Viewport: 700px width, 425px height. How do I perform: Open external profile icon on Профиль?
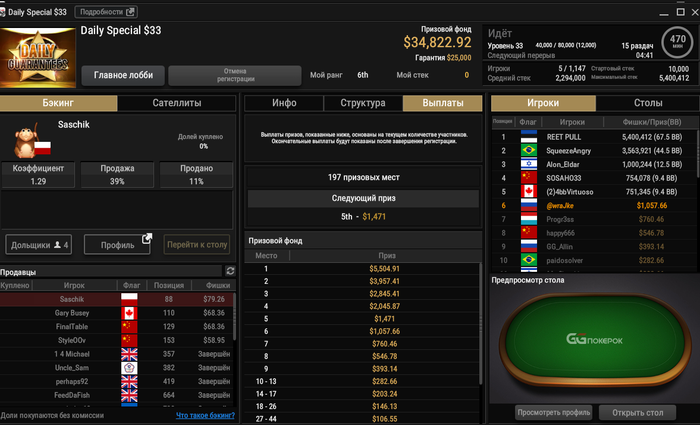pos(146,239)
